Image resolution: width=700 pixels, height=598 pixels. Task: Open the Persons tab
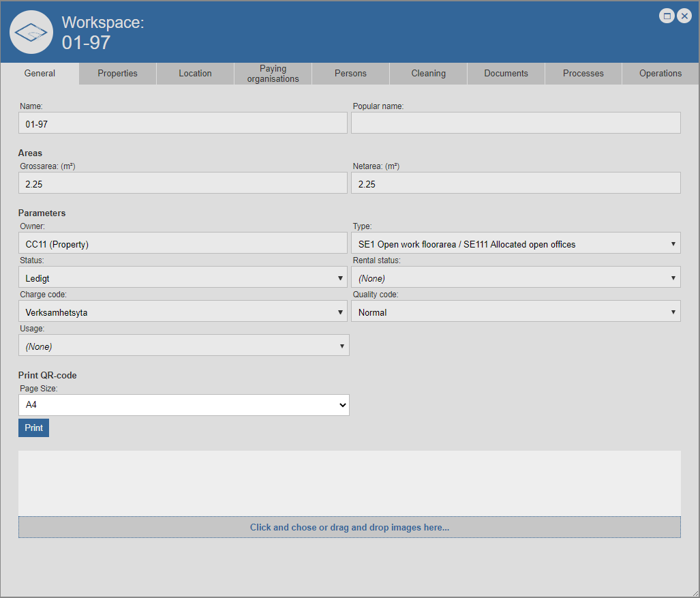350,73
